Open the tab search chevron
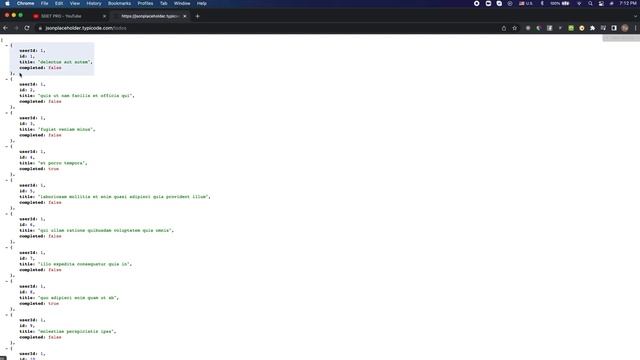The width and height of the screenshot is (640, 360). [636, 16]
